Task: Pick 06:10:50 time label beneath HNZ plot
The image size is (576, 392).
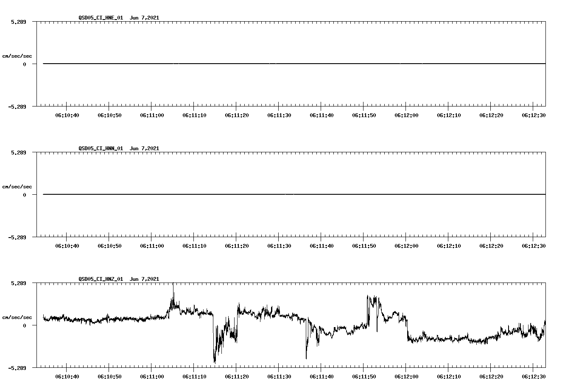Action: coord(109,377)
